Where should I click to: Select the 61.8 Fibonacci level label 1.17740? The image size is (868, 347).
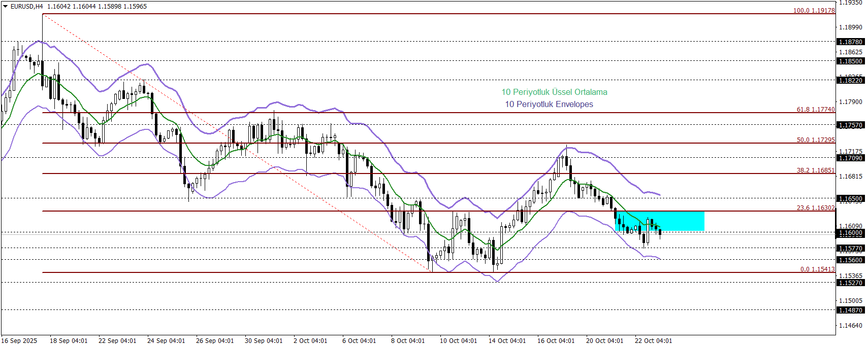click(815, 110)
